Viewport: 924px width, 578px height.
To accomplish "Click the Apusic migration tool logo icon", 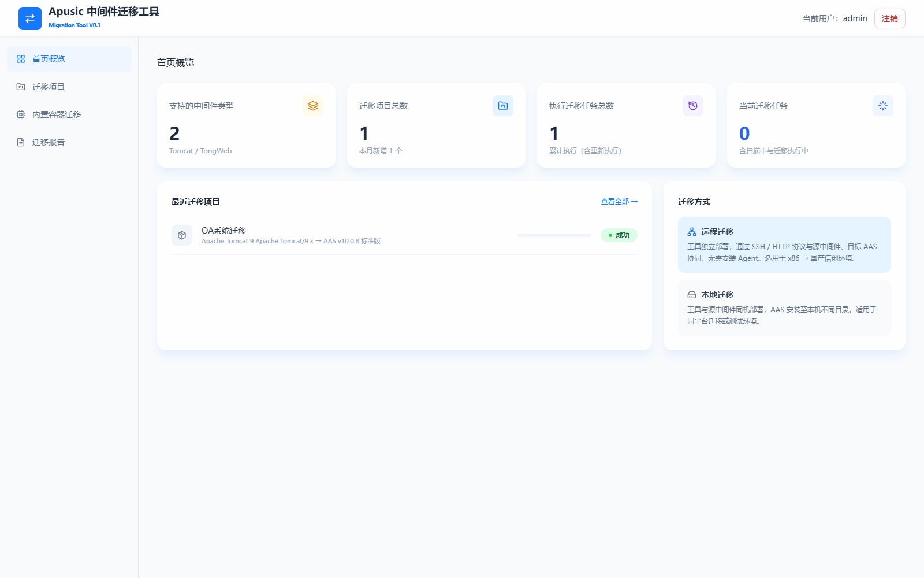I will point(30,18).
